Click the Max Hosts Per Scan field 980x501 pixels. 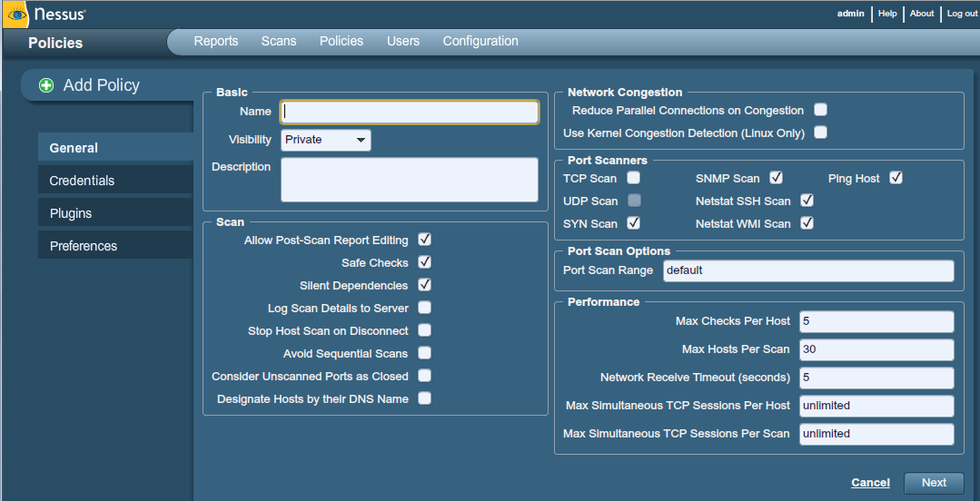click(x=876, y=349)
